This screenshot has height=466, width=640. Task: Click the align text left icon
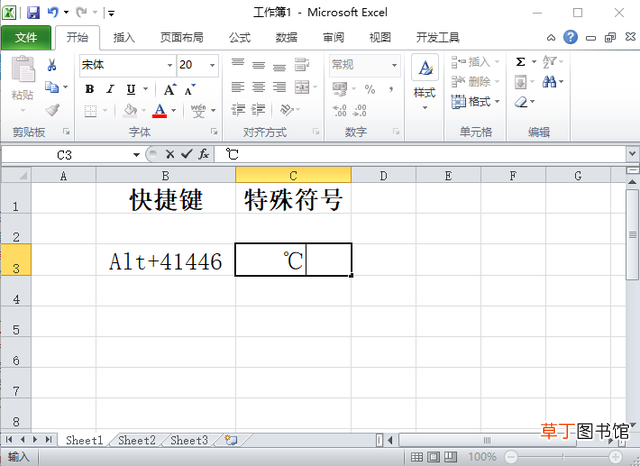point(238,87)
